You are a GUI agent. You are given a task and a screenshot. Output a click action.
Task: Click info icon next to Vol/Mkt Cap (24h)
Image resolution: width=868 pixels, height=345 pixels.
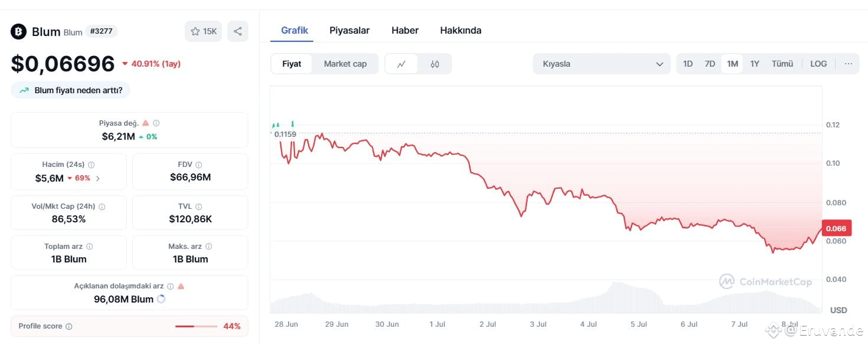[102, 207]
